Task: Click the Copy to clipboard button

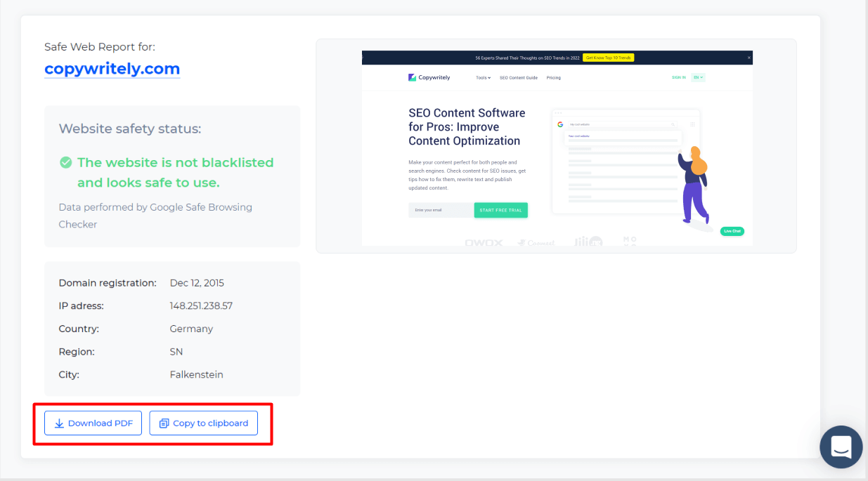Action: click(204, 423)
